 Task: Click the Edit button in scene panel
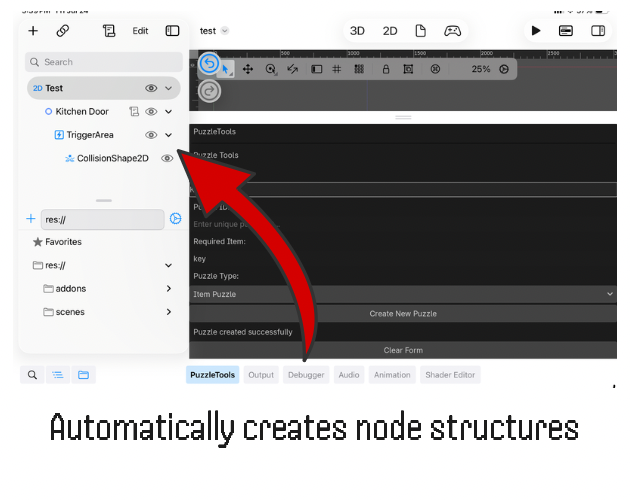[x=140, y=31]
